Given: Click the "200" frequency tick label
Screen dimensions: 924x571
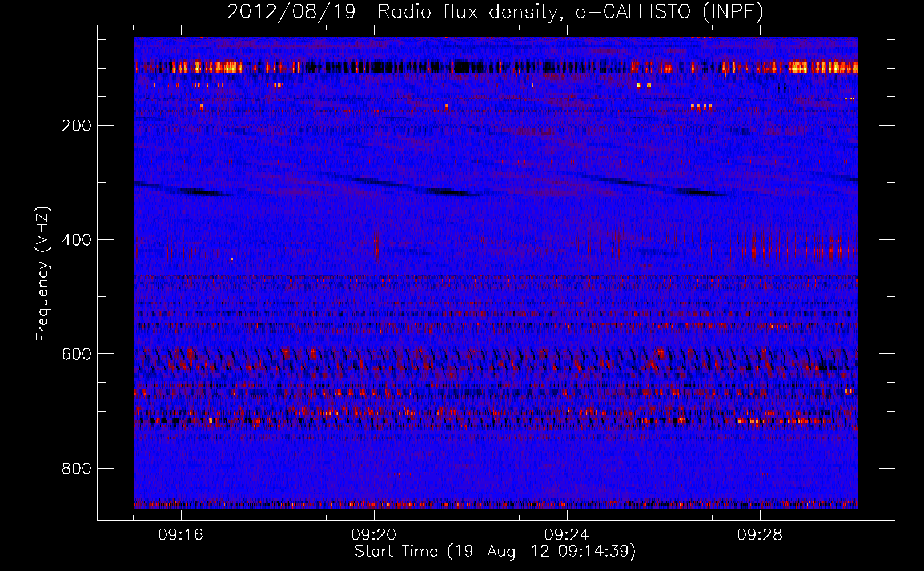Looking at the screenshot, I should pos(77,126).
